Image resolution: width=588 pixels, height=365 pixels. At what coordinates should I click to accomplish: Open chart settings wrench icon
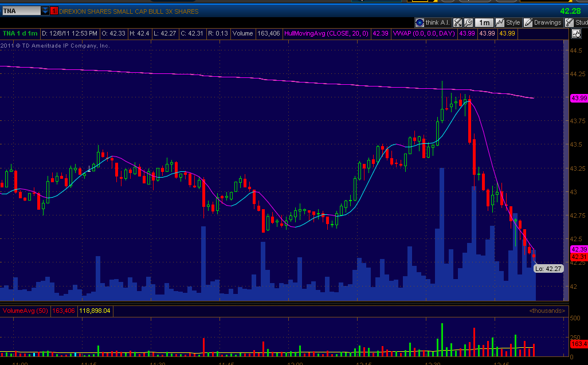point(468,22)
